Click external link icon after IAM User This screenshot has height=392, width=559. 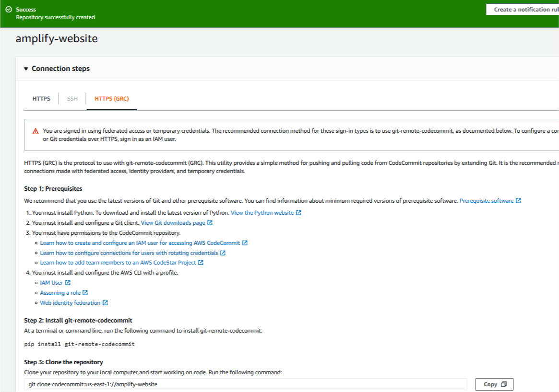point(68,283)
